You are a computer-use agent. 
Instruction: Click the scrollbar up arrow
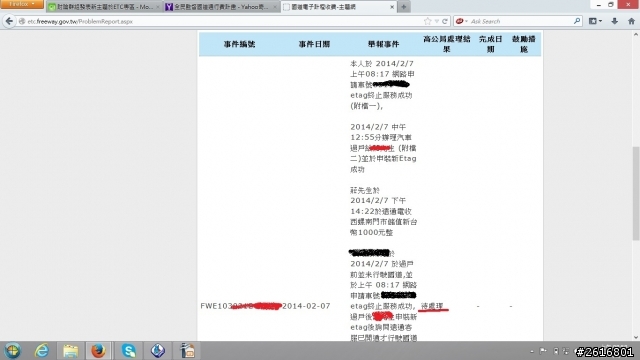coord(636,35)
